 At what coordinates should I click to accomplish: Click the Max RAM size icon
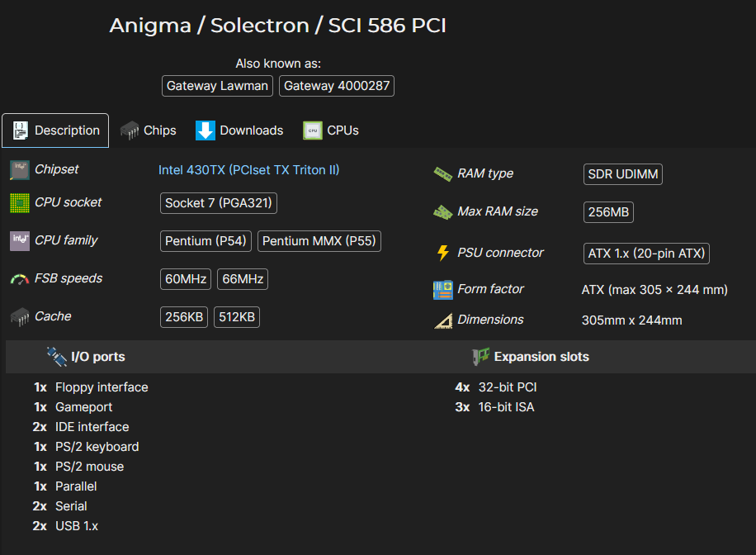coord(442,211)
